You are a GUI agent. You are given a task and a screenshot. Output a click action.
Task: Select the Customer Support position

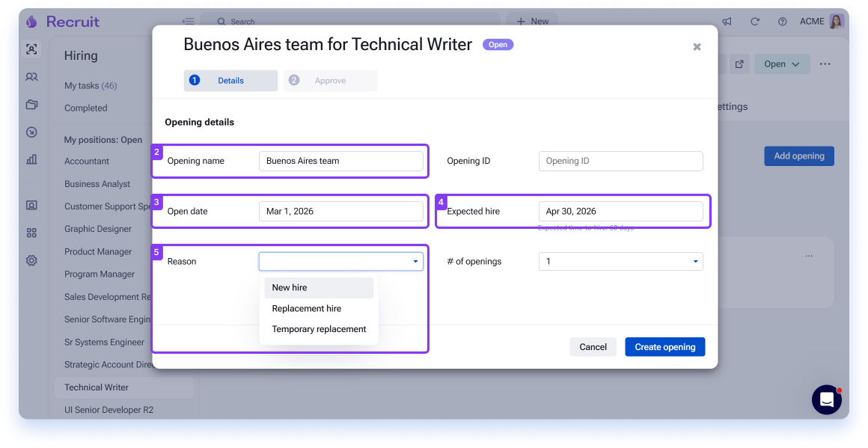point(108,206)
